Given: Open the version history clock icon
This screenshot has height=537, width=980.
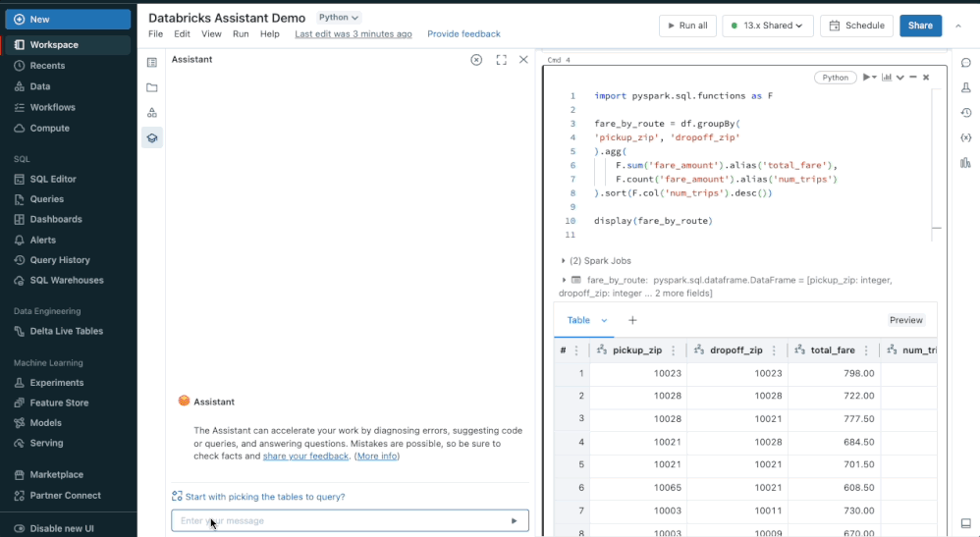Looking at the screenshot, I should pos(965,113).
